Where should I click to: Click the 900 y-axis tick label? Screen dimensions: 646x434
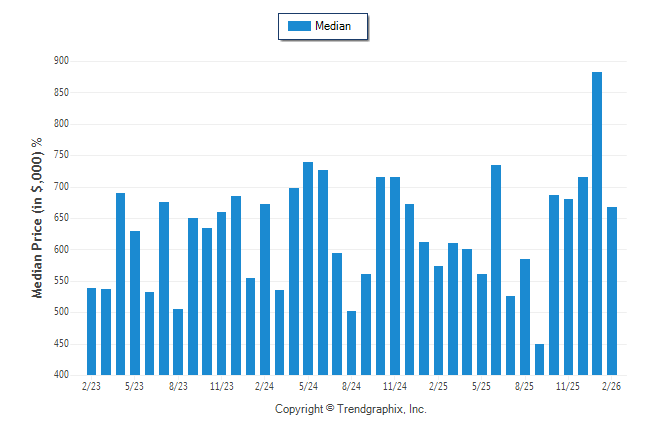(x=61, y=61)
